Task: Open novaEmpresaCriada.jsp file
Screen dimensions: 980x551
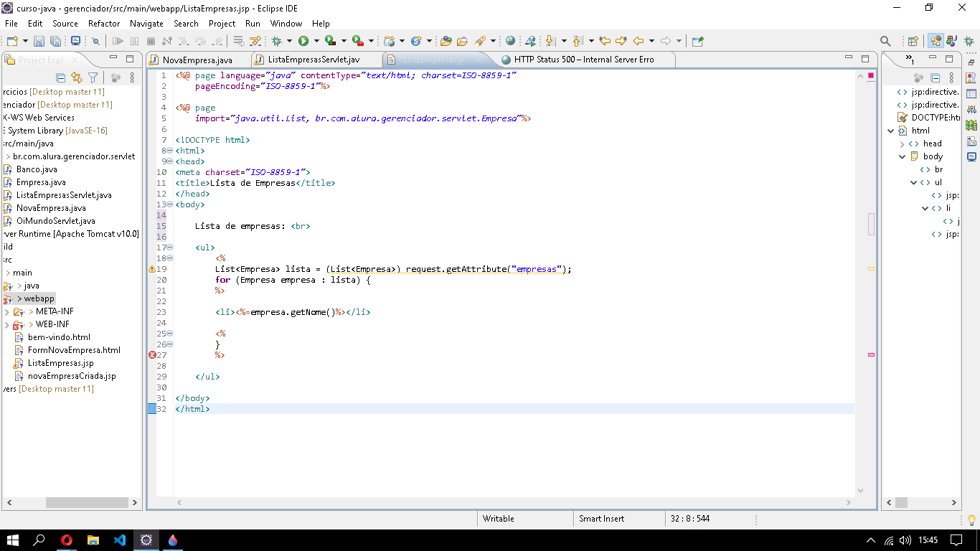Action: pyautogui.click(x=72, y=376)
